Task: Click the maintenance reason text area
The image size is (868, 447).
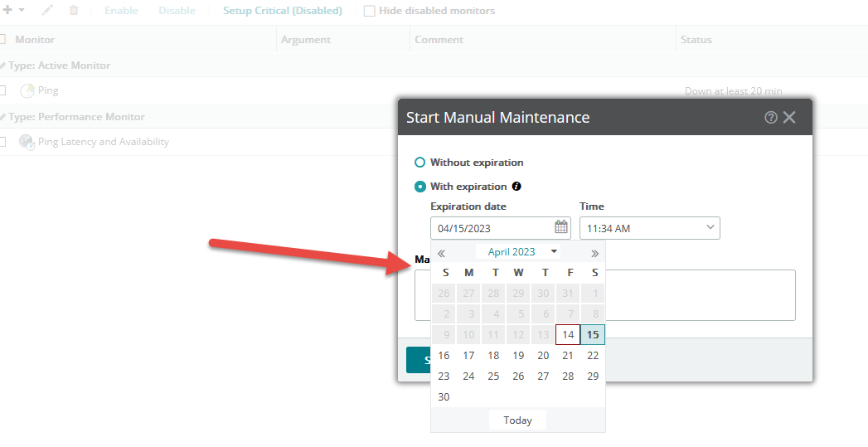Action: 701,295
